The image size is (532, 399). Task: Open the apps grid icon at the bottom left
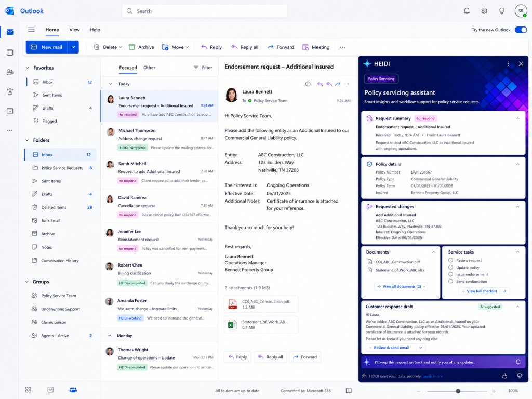[28, 390]
